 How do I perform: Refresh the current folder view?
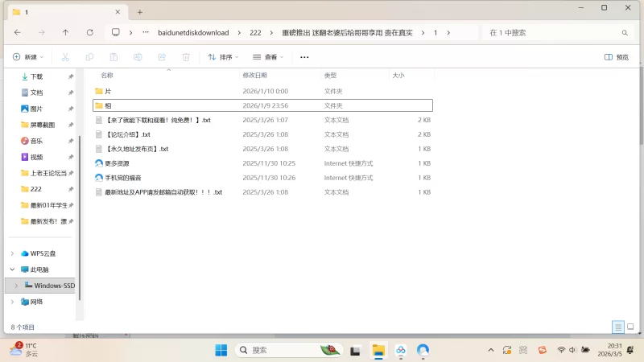click(89, 33)
